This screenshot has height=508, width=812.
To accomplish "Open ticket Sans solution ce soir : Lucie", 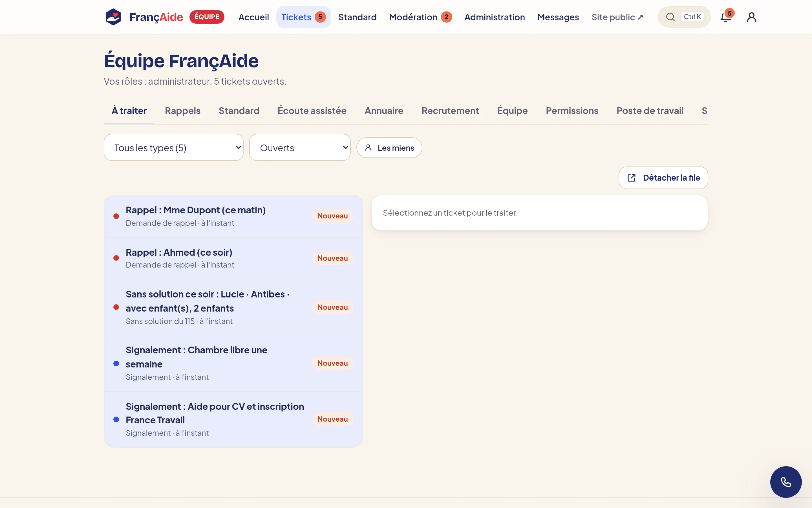I will tap(233, 307).
